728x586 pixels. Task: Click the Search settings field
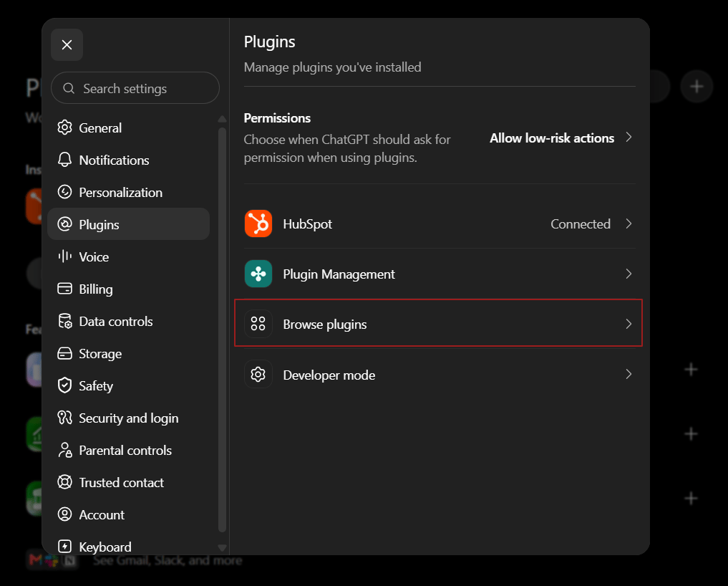click(135, 88)
